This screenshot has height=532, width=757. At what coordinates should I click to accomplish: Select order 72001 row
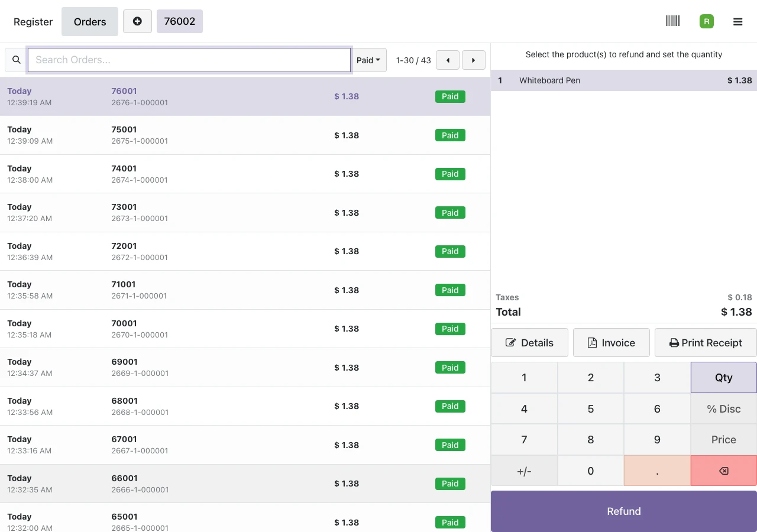[245, 251]
